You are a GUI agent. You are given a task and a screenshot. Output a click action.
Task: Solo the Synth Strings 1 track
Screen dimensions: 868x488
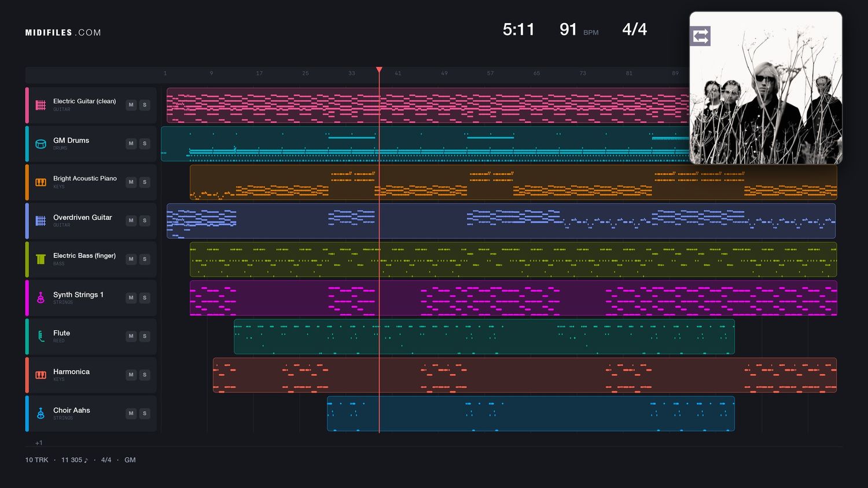click(x=145, y=298)
